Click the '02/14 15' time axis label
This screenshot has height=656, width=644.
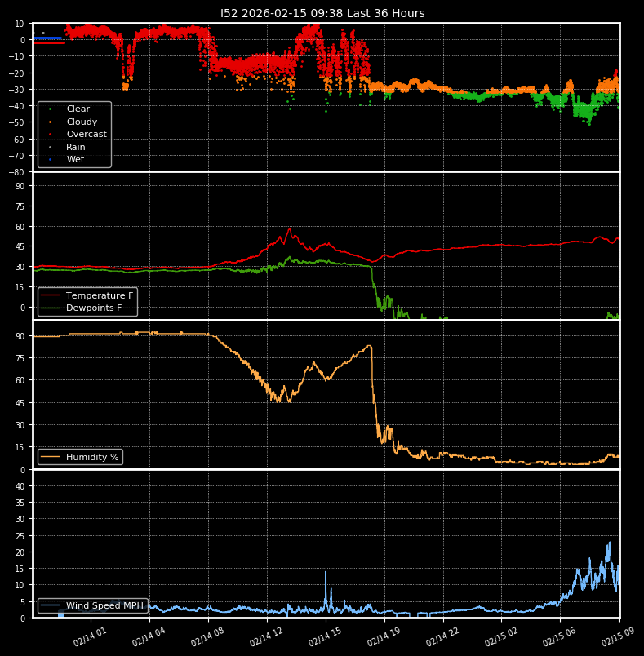[326, 636]
